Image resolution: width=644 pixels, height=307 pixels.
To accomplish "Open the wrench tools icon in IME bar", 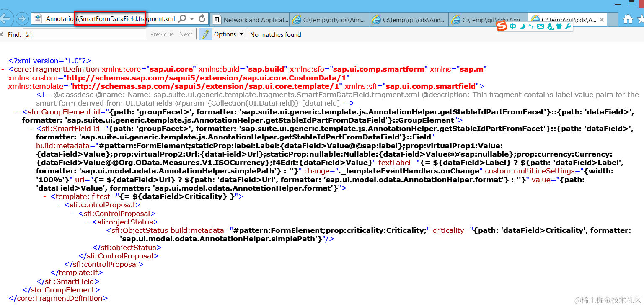I will (568, 27).
